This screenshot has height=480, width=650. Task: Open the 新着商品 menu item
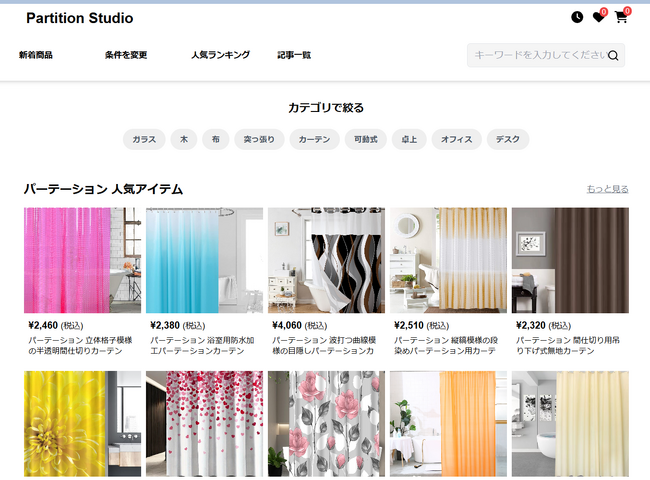pyautogui.click(x=36, y=55)
